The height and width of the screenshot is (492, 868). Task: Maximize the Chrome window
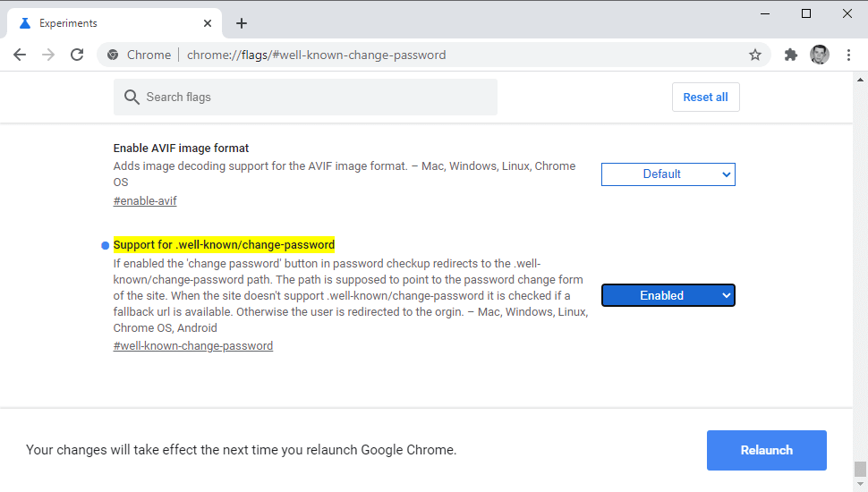click(x=806, y=13)
